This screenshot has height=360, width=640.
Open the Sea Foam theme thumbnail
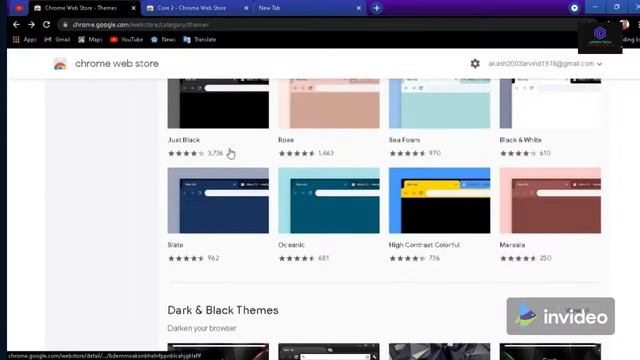tap(439, 103)
